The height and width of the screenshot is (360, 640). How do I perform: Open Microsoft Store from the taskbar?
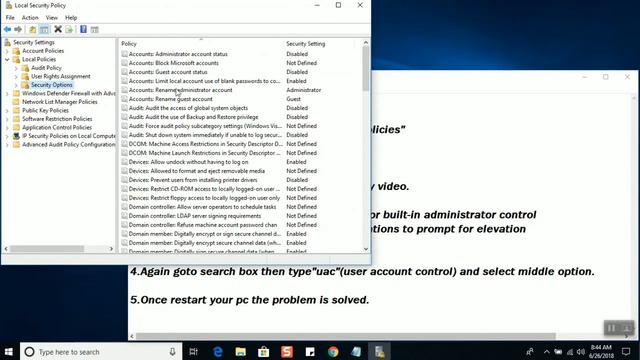point(264,351)
